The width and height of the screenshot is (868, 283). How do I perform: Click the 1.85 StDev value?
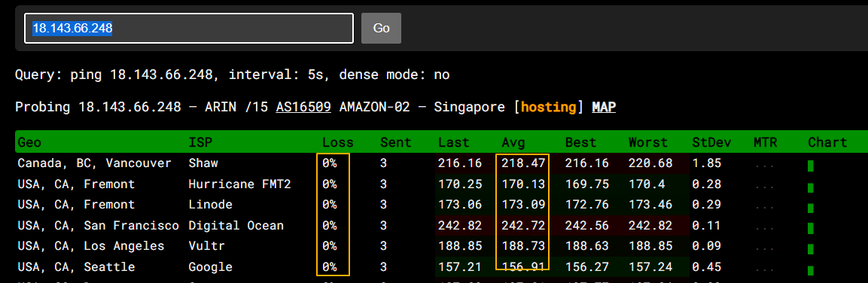[706, 163]
